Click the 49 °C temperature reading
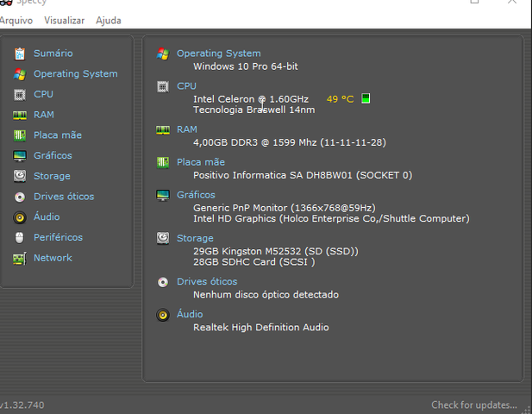 (340, 99)
